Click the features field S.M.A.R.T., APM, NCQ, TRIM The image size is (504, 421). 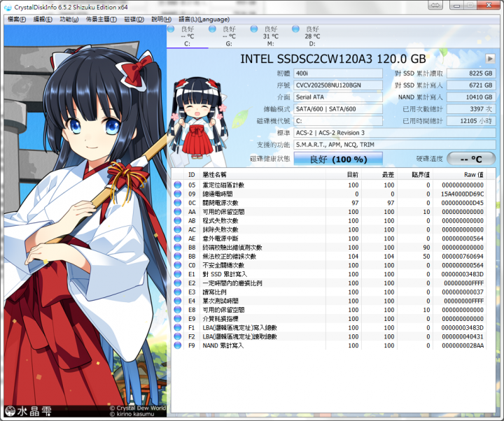click(x=395, y=145)
